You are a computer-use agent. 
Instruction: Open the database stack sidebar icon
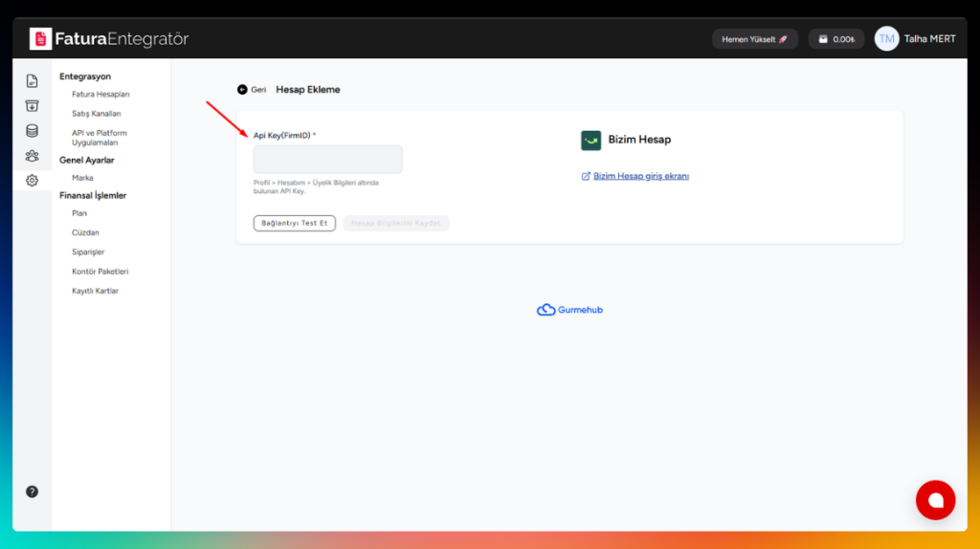32,131
